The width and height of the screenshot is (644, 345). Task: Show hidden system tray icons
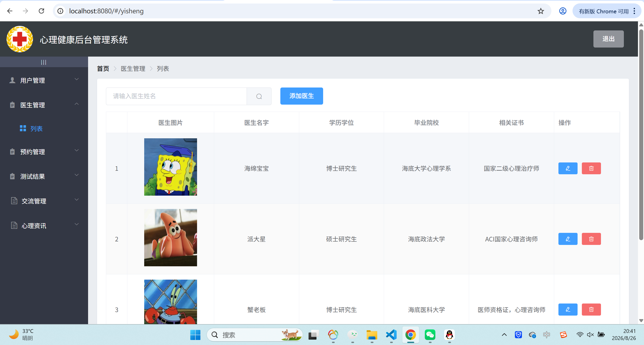coord(504,334)
